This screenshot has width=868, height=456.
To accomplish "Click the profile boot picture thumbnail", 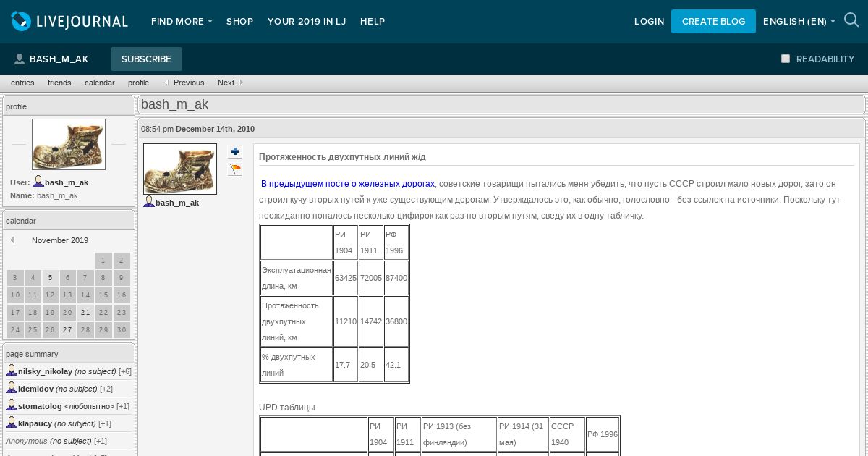I will pos(69,145).
